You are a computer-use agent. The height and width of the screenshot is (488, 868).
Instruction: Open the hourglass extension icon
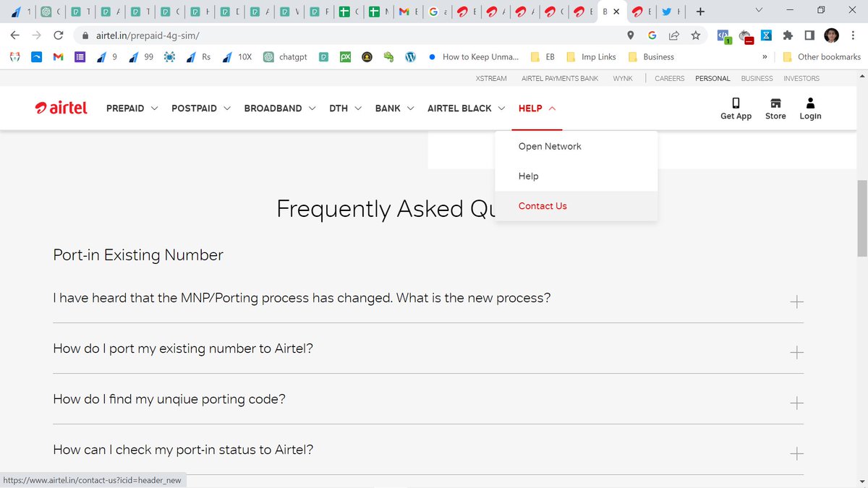coord(766,35)
